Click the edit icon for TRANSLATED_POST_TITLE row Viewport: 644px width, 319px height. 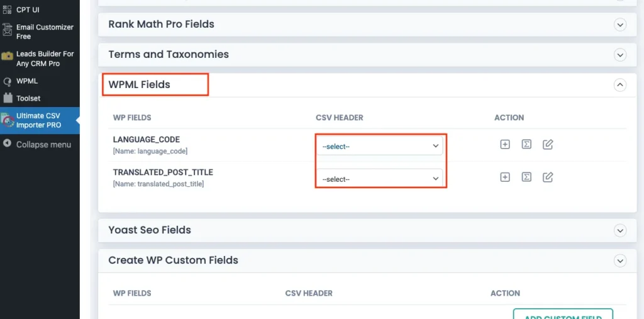coord(548,177)
